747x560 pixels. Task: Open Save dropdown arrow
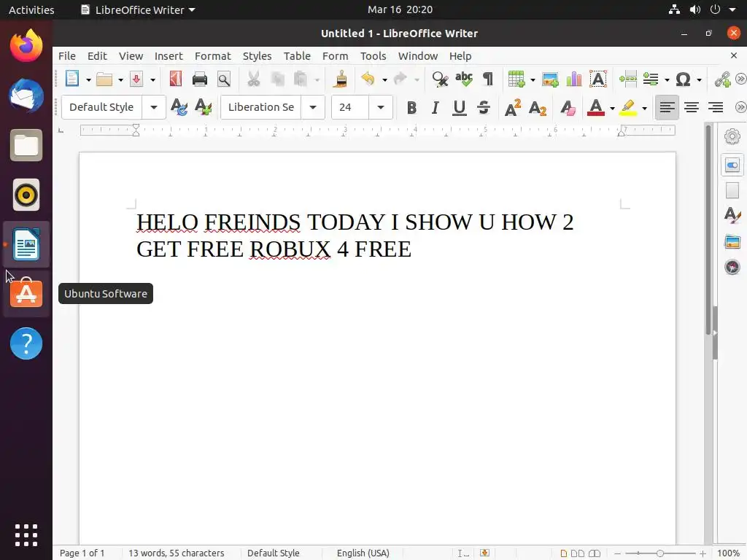[152, 79]
